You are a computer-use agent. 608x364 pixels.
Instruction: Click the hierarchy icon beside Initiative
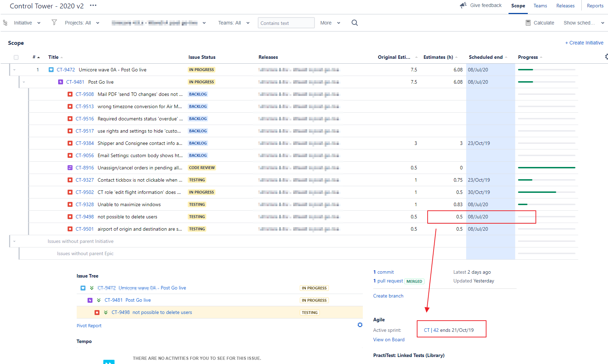(x=5, y=23)
